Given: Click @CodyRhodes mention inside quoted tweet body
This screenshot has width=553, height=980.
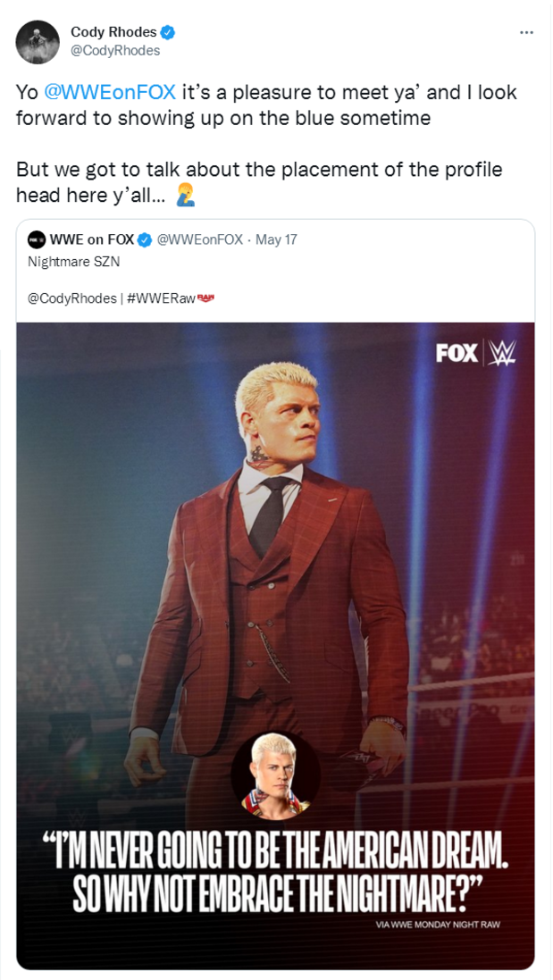Looking at the screenshot, I should (71, 299).
